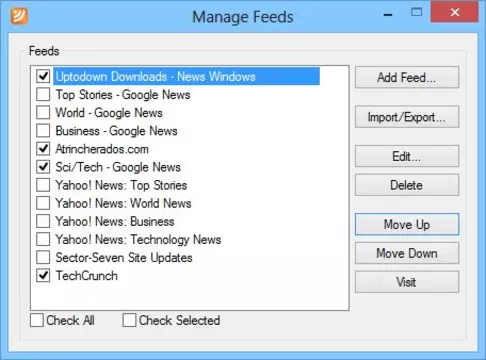Uncheck the Atrincherados.com feed checkbox
This screenshot has width=486, height=360.
pyautogui.click(x=43, y=149)
